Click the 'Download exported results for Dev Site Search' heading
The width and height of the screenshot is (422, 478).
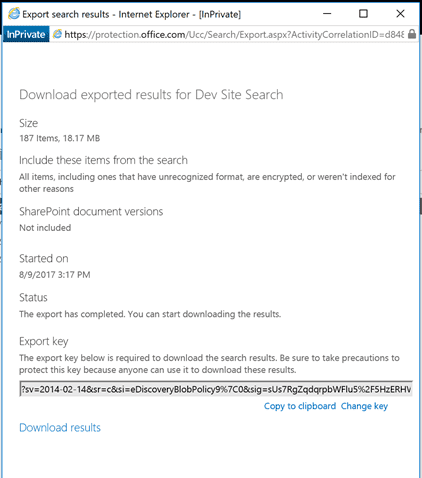[151, 95]
